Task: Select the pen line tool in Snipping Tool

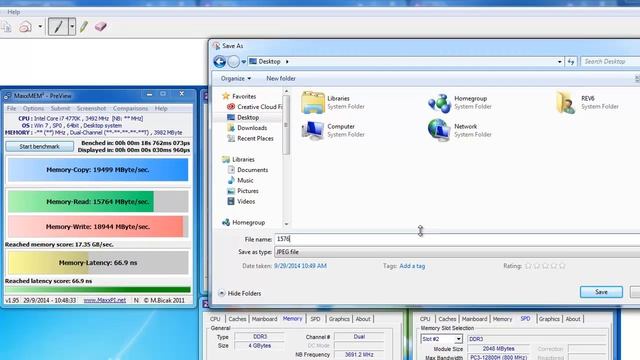Action: click(x=58, y=27)
